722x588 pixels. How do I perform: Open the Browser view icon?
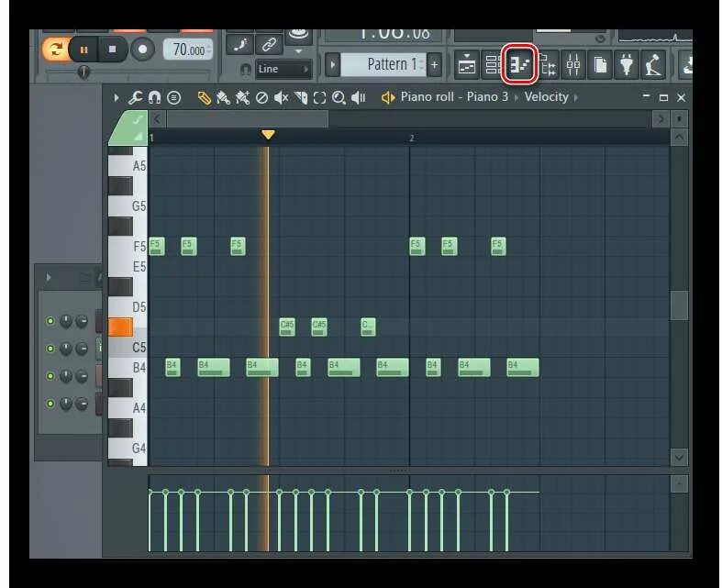(548, 65)
